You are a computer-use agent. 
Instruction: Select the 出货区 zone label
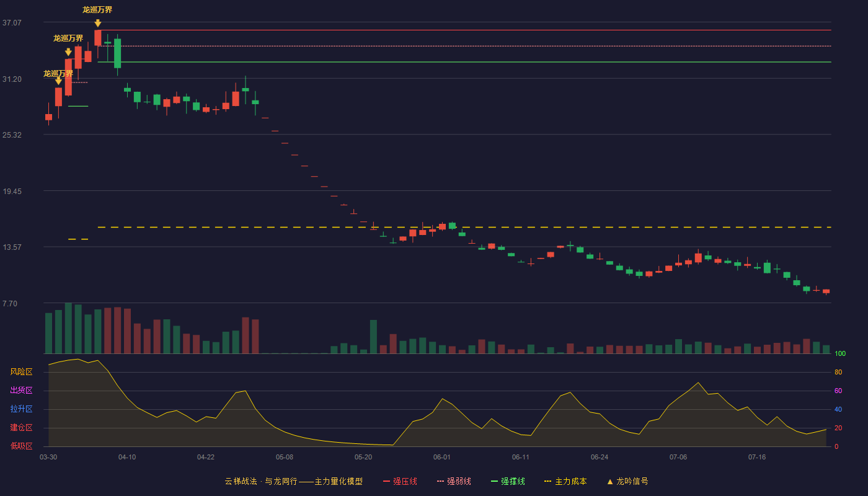click(x=21, y=391)
